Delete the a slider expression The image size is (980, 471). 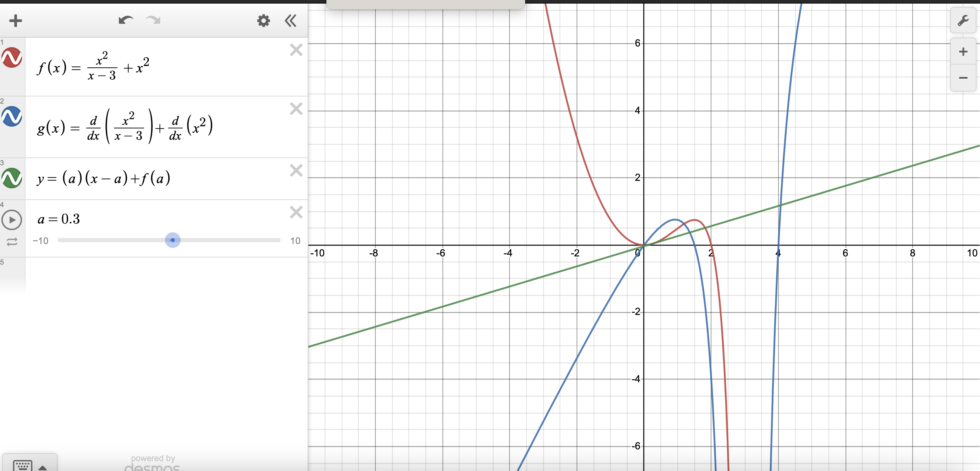pyautogui.click(x=296, y=212)
